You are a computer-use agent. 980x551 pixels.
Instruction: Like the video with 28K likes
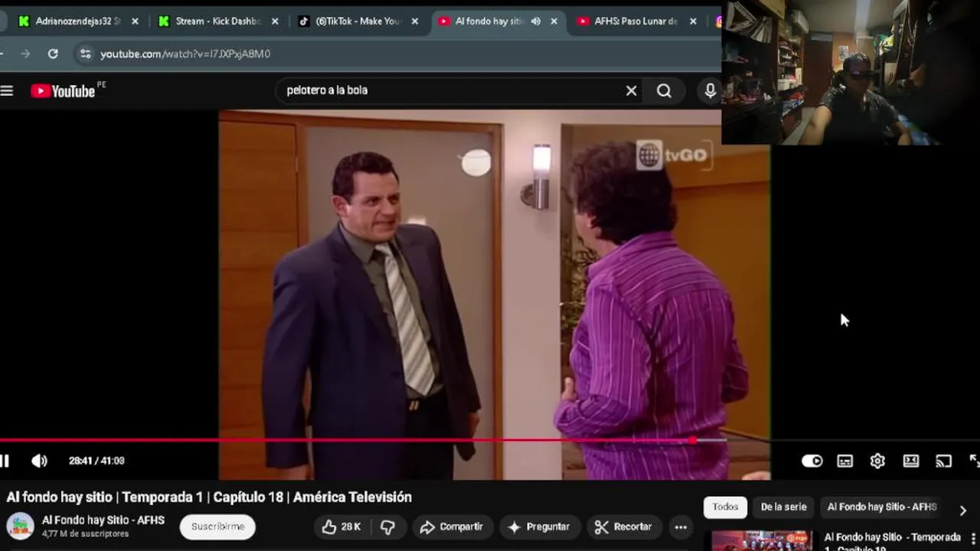(341, 527)
